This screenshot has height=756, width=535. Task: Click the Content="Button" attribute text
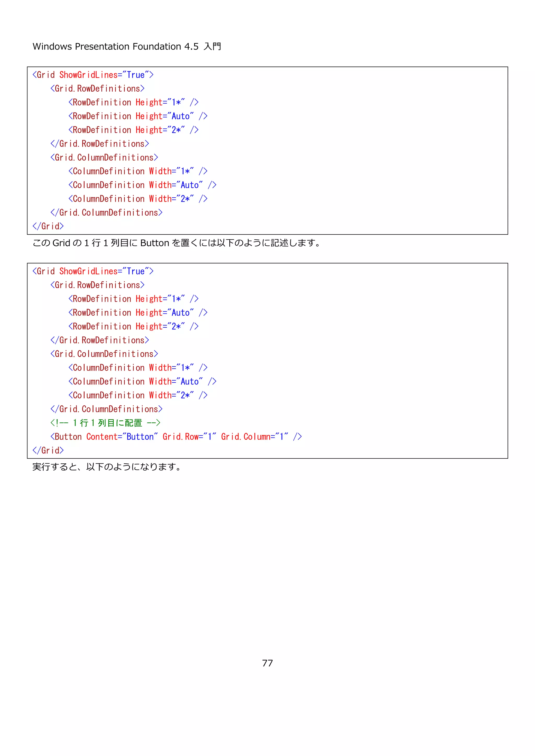[122, 437]
